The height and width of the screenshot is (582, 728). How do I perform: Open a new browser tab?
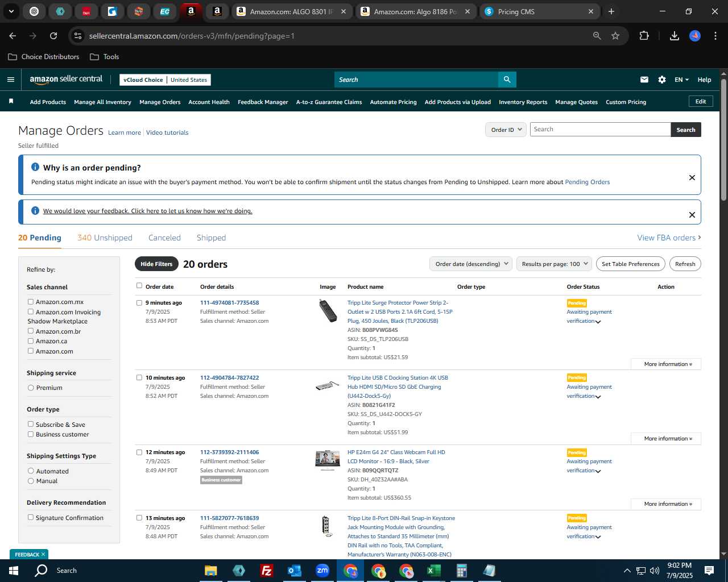coord(611,11)
